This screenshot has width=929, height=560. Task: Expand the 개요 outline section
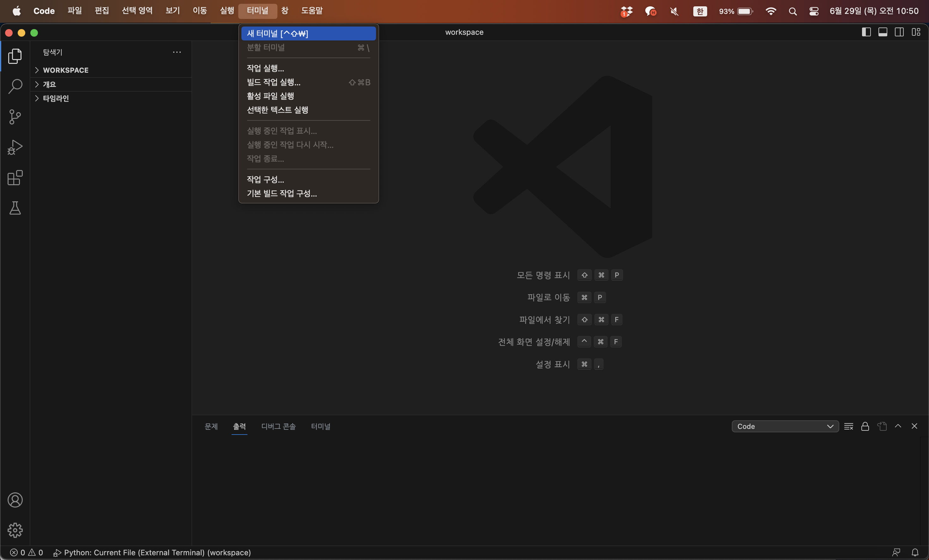click(111, 84)
